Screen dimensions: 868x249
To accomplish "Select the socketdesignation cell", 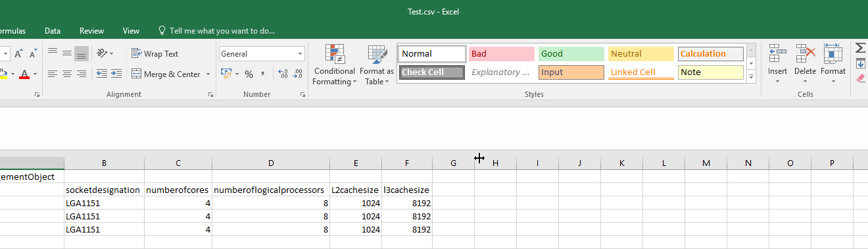I will pos(104,190).
